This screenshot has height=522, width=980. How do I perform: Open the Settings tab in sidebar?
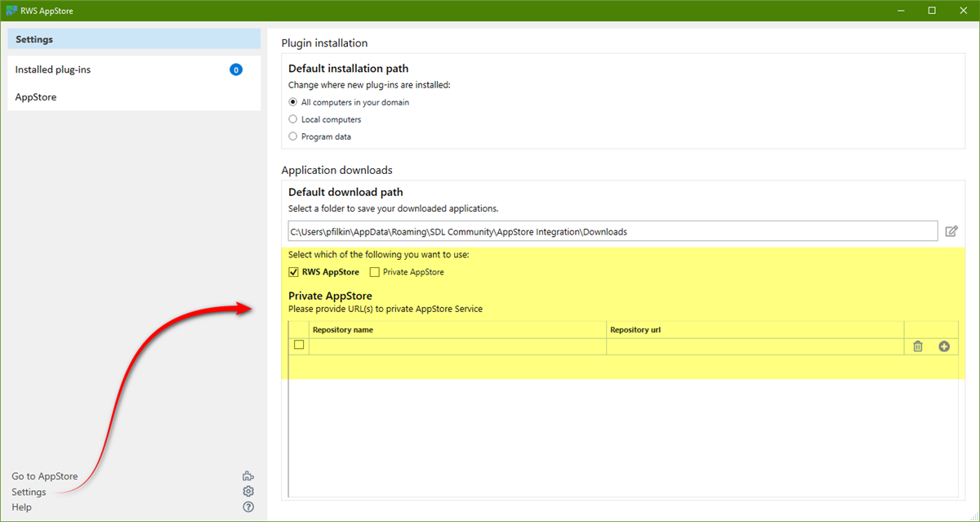pyautogui.click(x=134, y=39)
